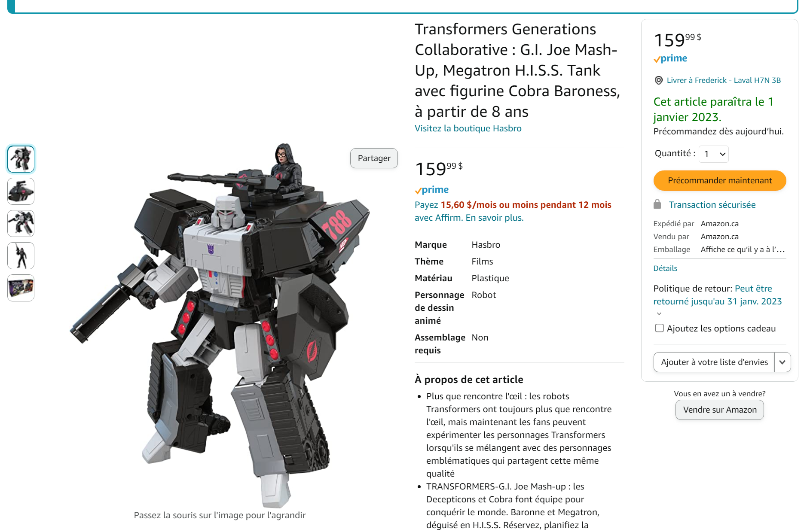Select the first robot thumbnail image
Image resolution: width=810 pixels, height=532 pixels.
click(21, 159)
